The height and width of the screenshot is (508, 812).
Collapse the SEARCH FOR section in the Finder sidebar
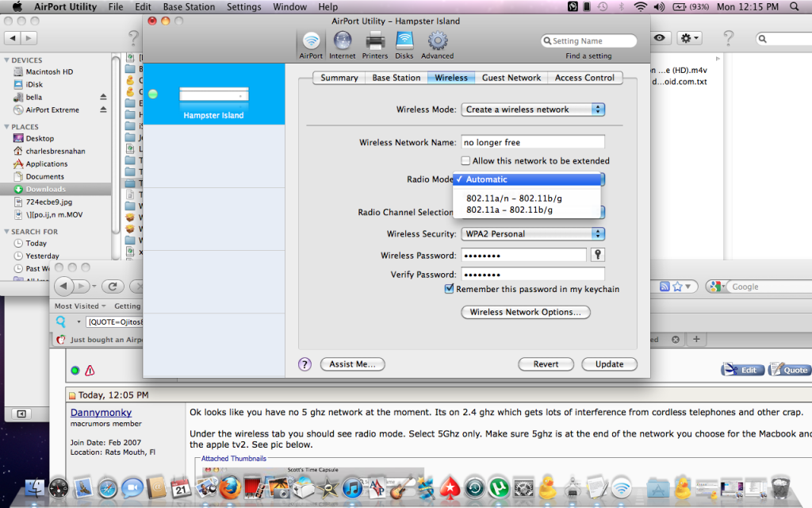pos(6,232)
